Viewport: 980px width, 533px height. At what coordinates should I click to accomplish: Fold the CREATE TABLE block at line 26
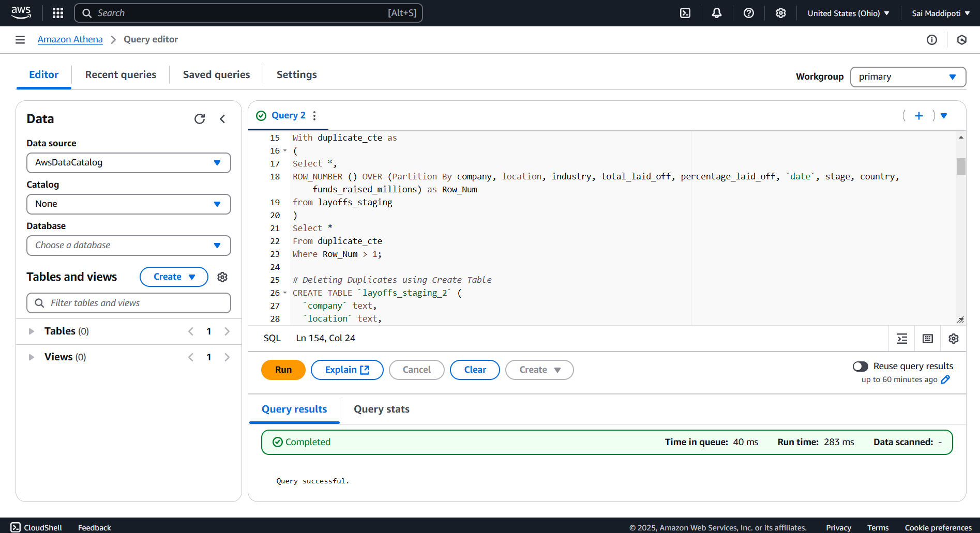click(285, 293)
